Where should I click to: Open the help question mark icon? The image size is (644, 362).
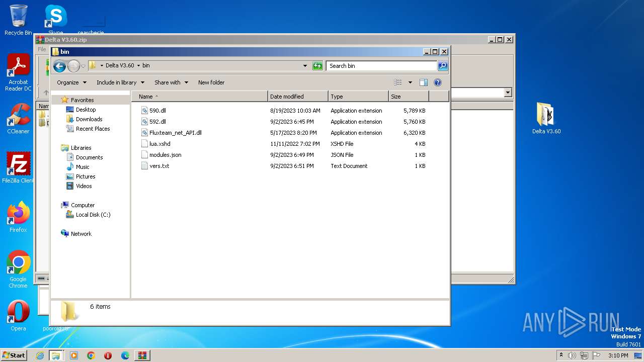[x=438, y=82]
